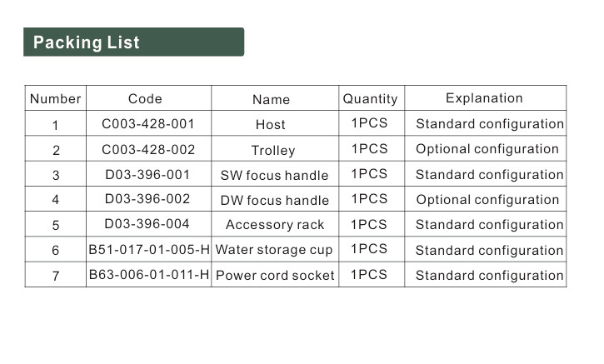This screenshot has width=604, height=364.
Task: Select the D03-396-004 code cell
Action: [x=147, y=224]
